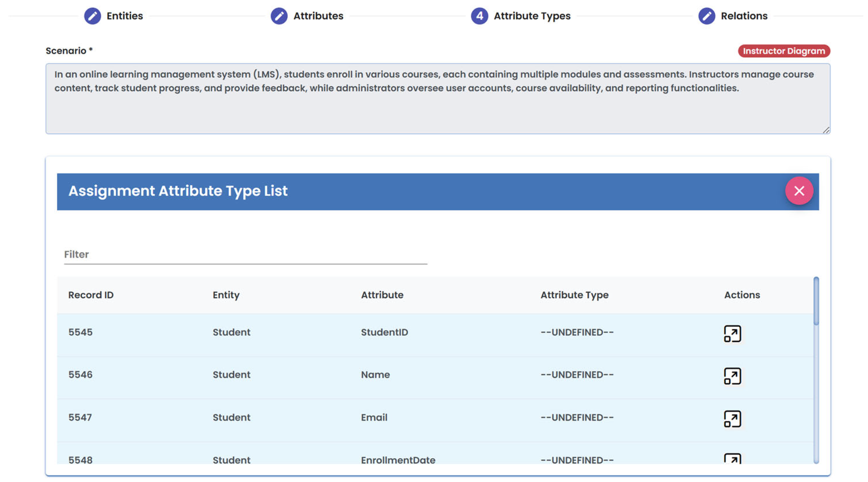The width and height of the screenshot is (868, 482).
Task: Click the Relations step pencil icon
Action: (706, 16)
